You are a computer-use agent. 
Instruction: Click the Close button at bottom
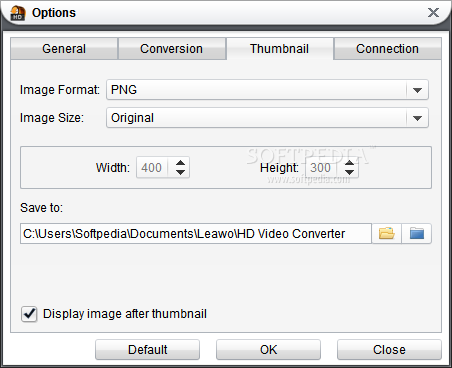pos(389,350)
